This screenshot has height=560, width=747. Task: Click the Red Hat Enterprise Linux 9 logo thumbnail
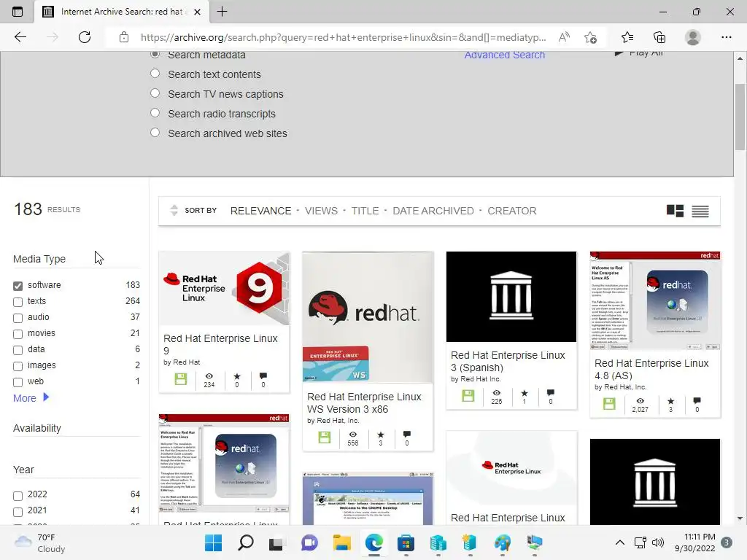(x=224, y=289)
